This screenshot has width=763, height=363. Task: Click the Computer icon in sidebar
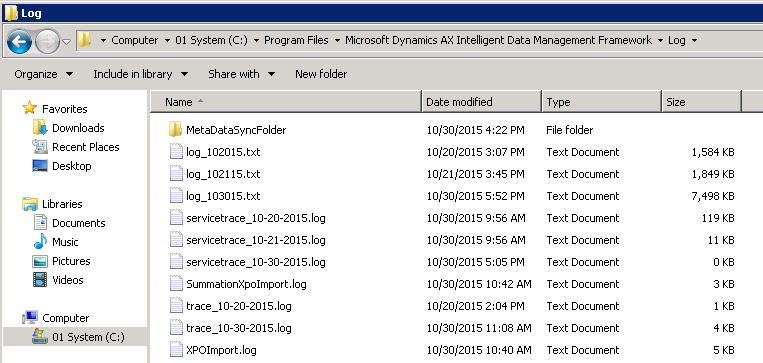coord(30,318)
